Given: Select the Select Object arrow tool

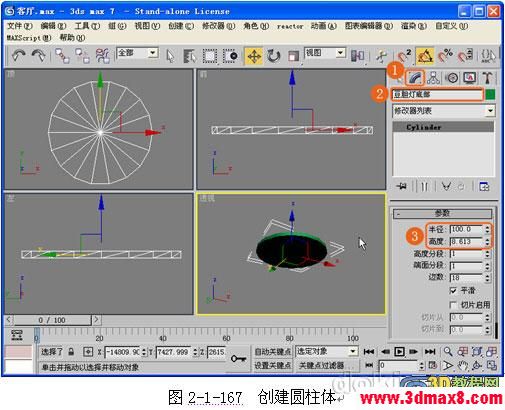Looking at the screenshot, I should 170,56.
